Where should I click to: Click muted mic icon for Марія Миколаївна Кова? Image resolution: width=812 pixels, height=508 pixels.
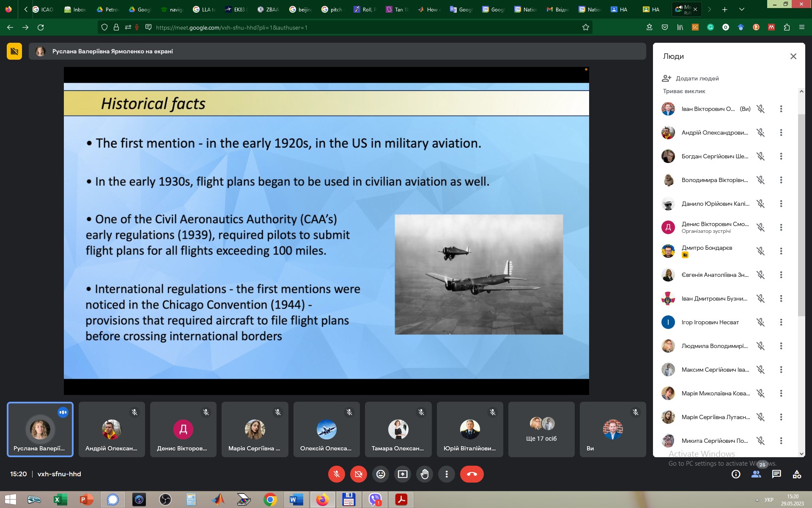(x=760, y=393)
